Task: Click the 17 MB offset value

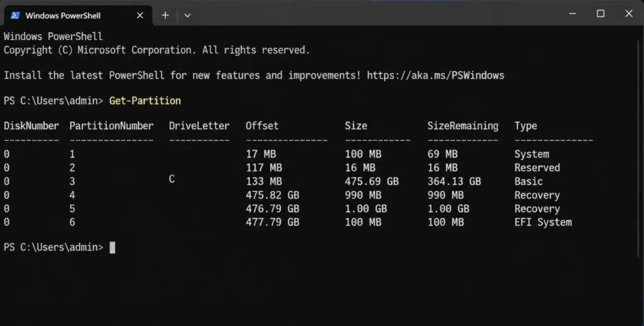Action: (261, 154)
